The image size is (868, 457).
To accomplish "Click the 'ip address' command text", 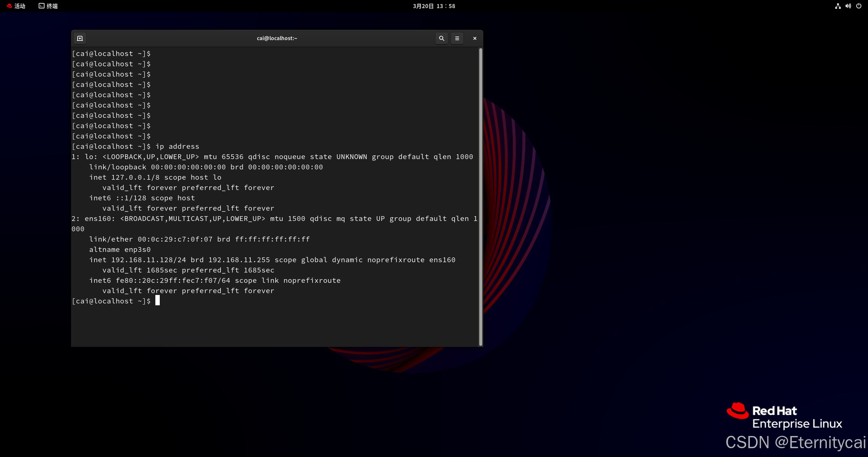I will (x=177, y=146).
